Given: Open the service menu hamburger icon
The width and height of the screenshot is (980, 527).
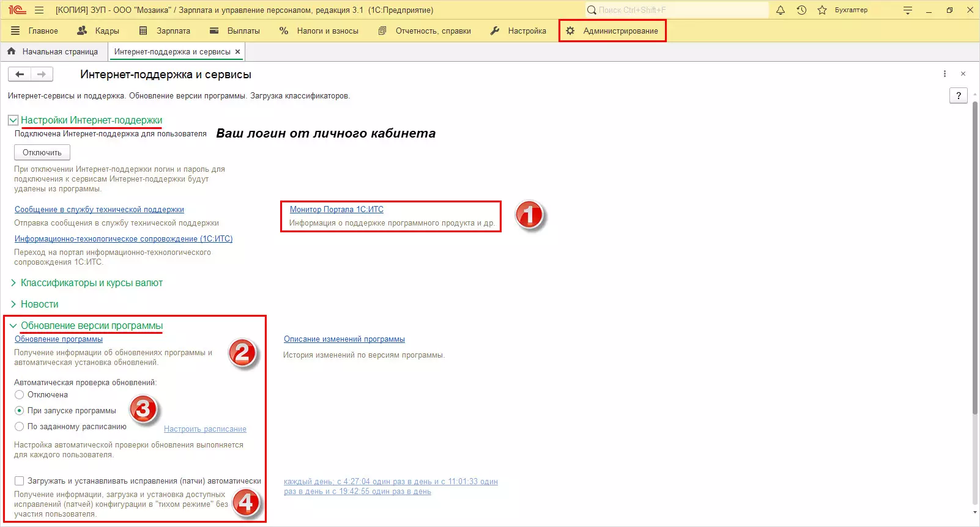Looking at the screenshot, I should pos(39,10).
